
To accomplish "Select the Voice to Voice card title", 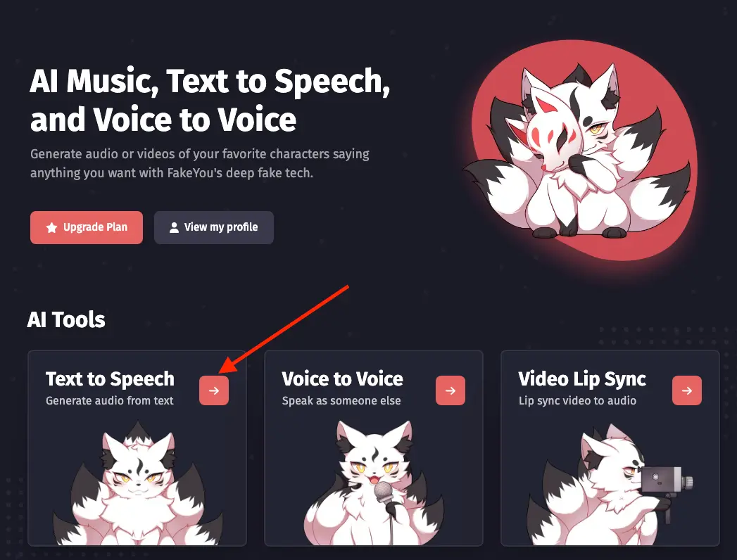I will [343, 378].
